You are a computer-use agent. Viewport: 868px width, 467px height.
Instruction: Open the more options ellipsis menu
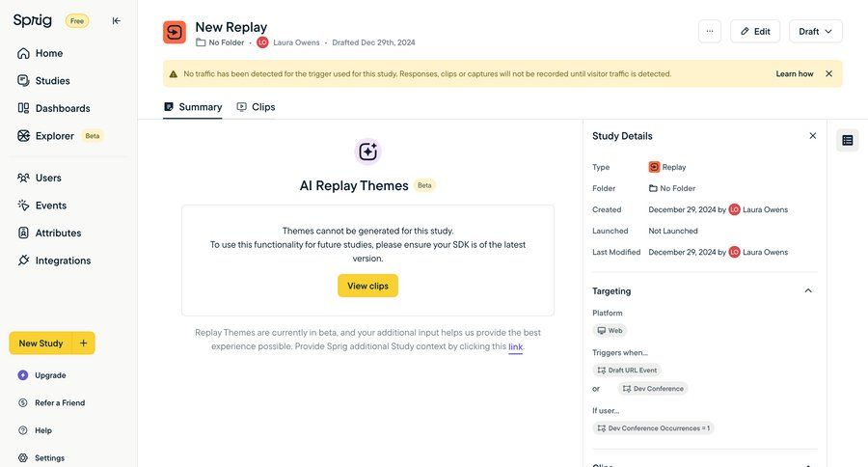tap(710, 31)
